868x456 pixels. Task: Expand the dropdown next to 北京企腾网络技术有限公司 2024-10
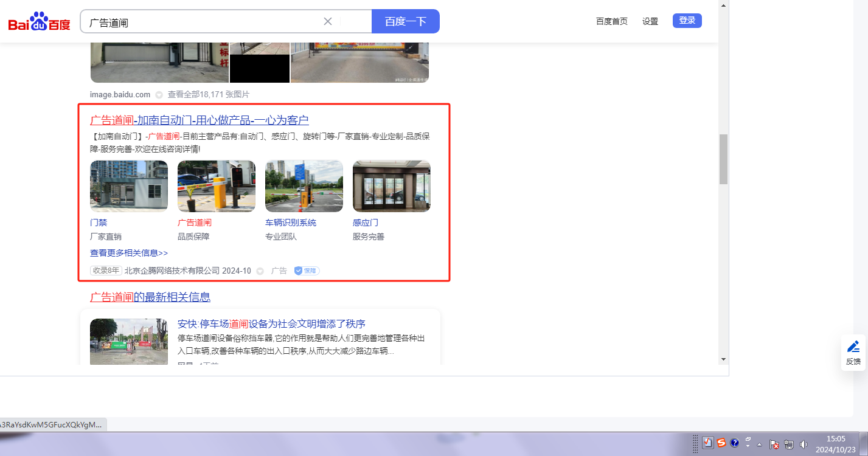[x=260, y=271]
